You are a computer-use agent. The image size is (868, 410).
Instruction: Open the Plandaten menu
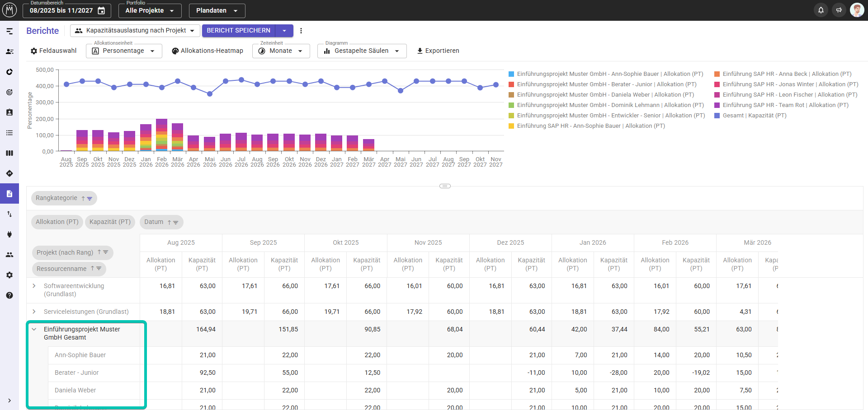217,10
